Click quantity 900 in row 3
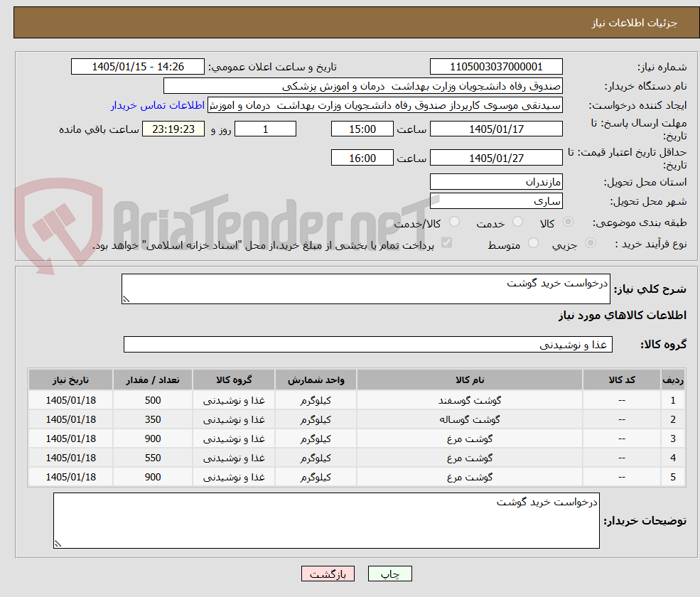The image size is (700, 597). pyautogui.click(x=153, y=439)
